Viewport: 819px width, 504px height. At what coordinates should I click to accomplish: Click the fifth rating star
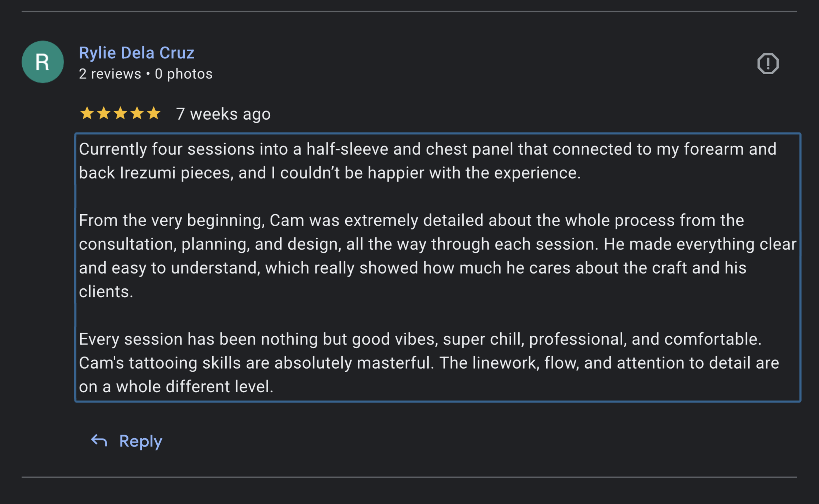tap(154, 113)
